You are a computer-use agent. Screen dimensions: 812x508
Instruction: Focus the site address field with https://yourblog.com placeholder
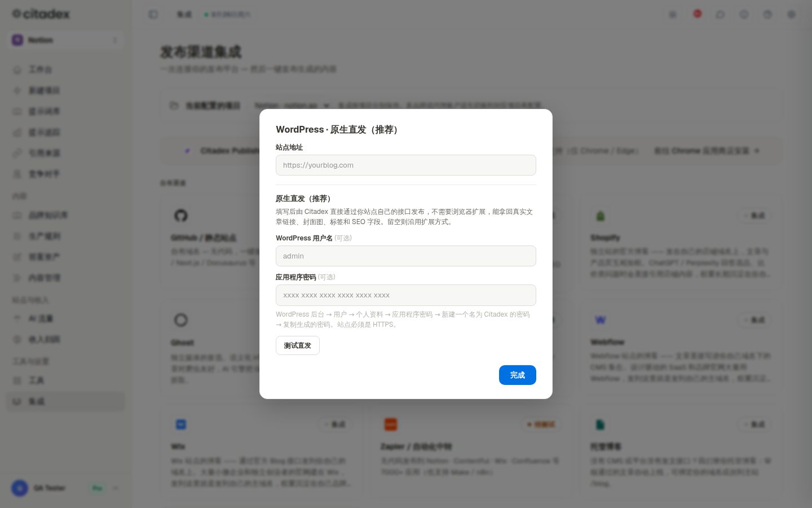pyautogui.click(x=405, y=165)
